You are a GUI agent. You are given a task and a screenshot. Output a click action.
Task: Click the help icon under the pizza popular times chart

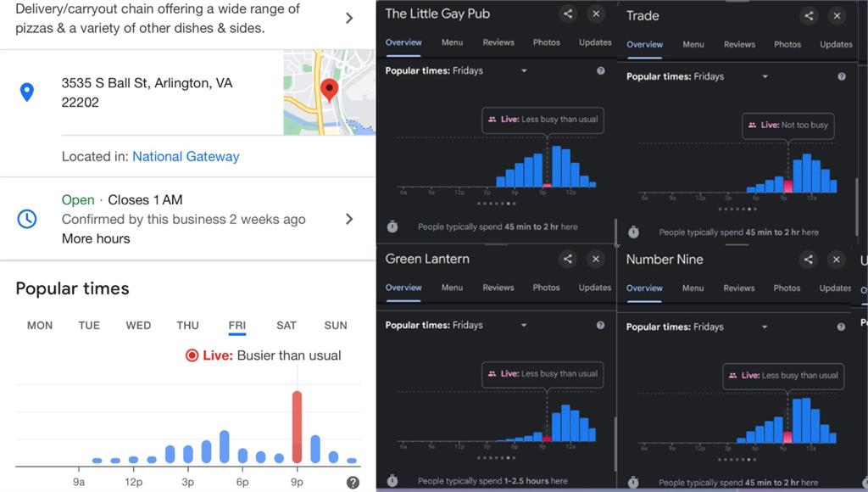click(x=353, y=483)
